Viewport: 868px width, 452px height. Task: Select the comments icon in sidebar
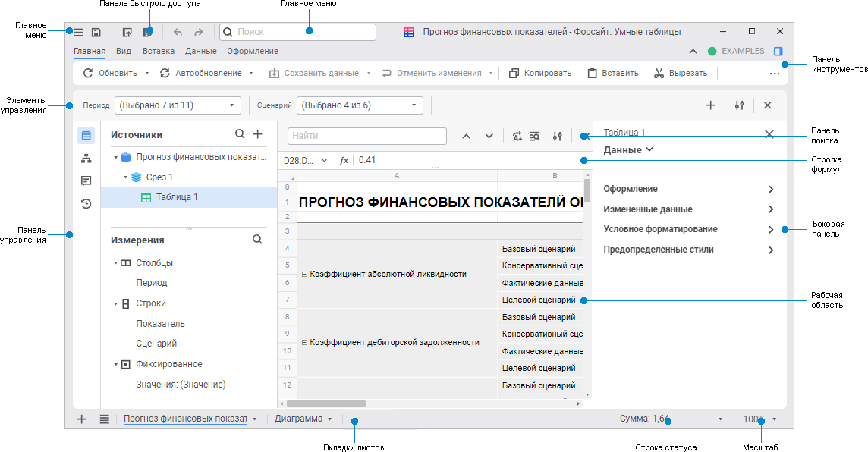(86, 181)
